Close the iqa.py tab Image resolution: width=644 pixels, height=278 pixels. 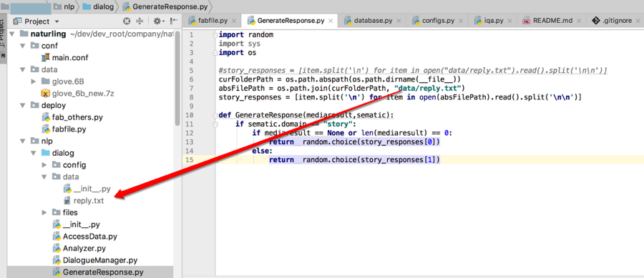click(x=509, y=21)
